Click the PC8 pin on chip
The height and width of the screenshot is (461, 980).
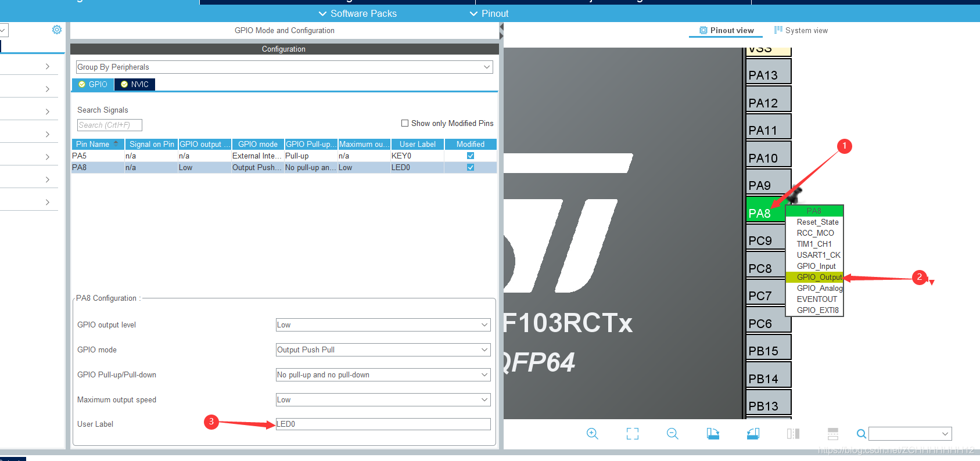coord(766,265)
